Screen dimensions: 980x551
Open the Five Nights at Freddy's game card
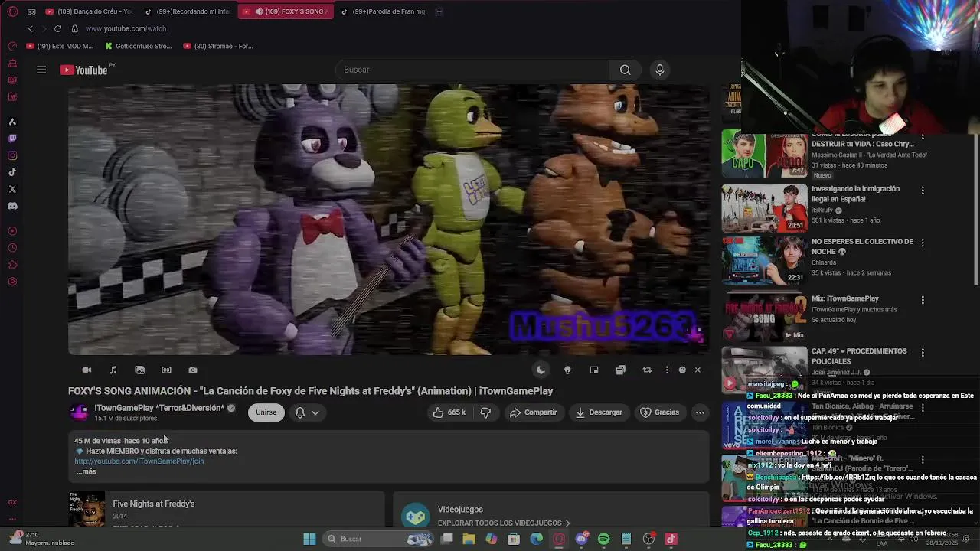(226, 510)
